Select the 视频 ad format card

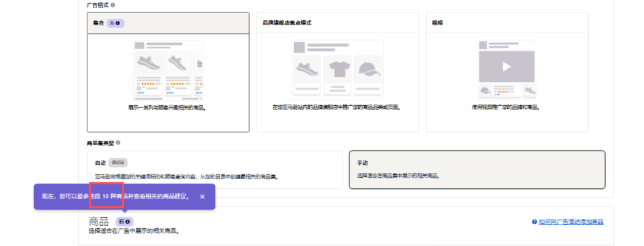pyautogui.click(x=507, y=72)
